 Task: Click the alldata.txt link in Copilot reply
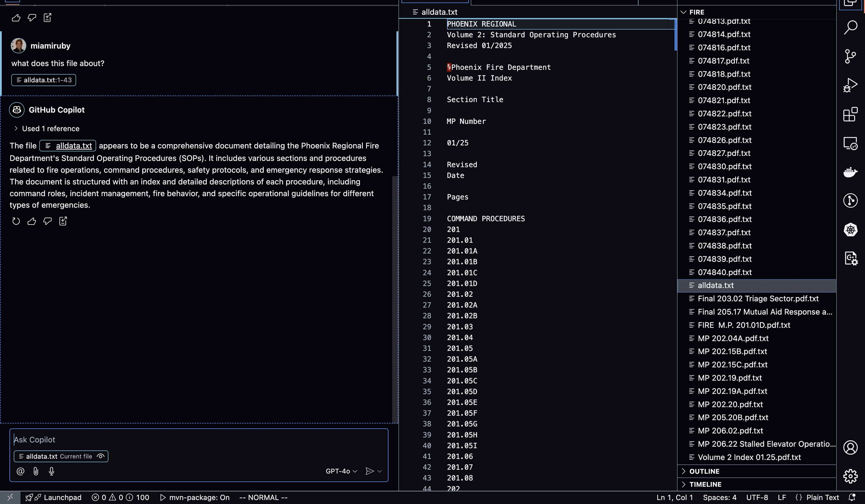tap(74, 146)
